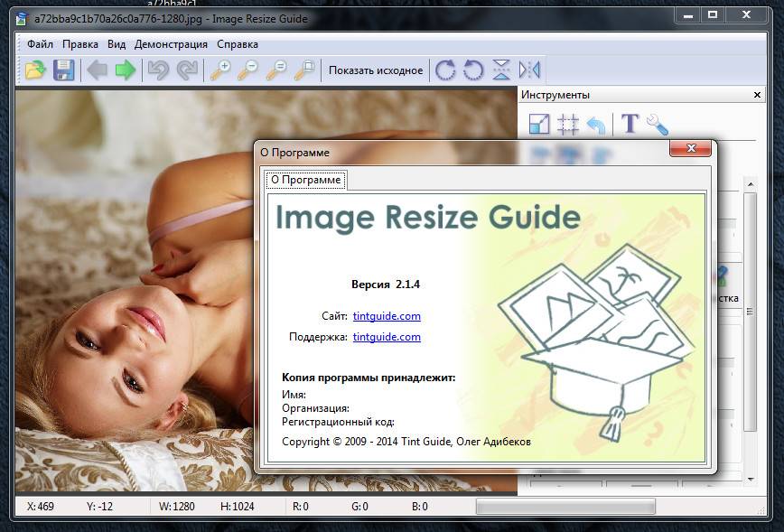784x532 pixels.
Task: Close the О Программе dialog
Action: tap(690, 148)
